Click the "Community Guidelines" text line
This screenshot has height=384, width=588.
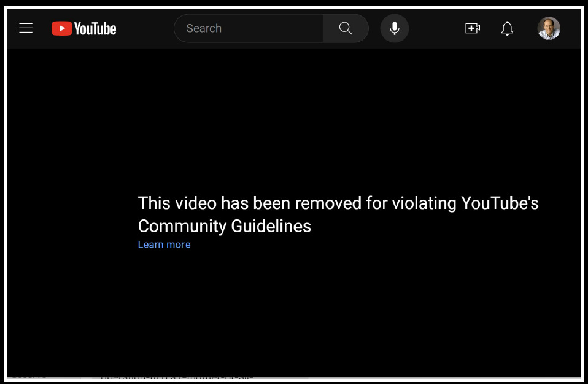tap(225, 226)
